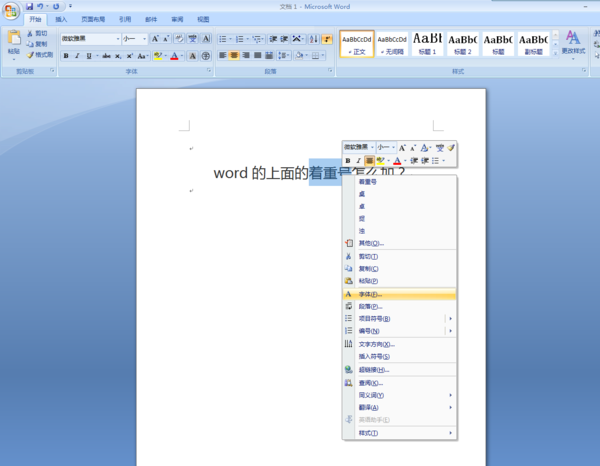This screenshot has height=466, width=600.
Task: Switch to the Insert (插入) ribbon tab
Action: [x=62, y=19]
